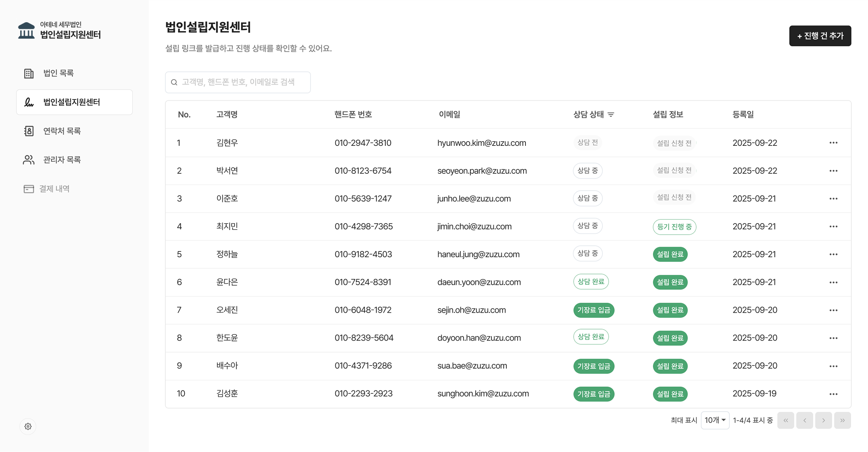Open actions menu for 김현우 row
This screenshot has width=868, height=452.
[834, 143]
